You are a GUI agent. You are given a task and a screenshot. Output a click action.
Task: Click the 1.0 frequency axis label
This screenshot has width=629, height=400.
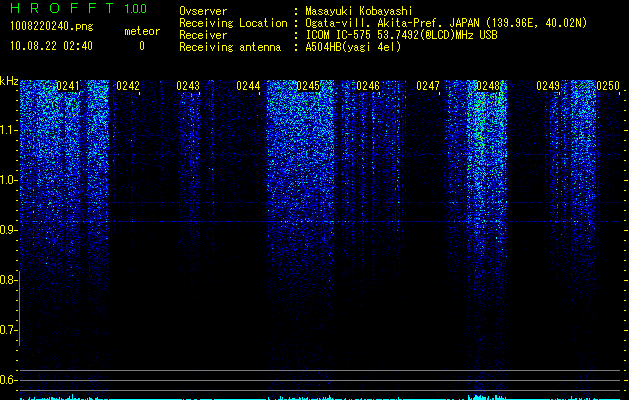tap(8, 180)
